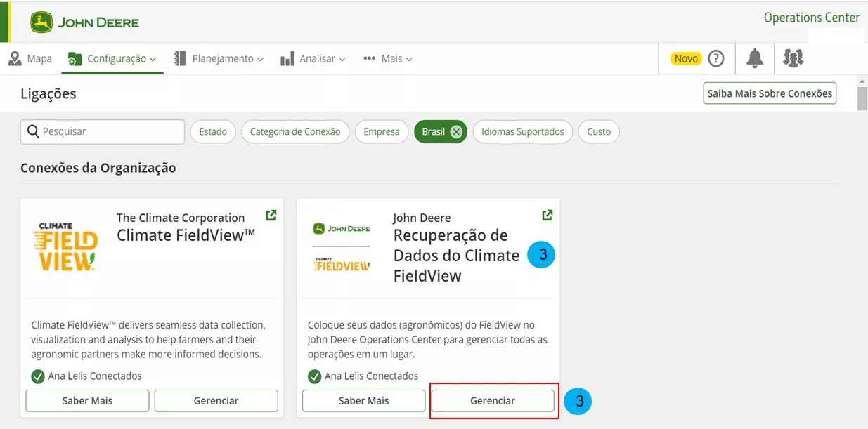Focus the Pesquisar search field
Screen dimensions: 868x429
[103, 131]
